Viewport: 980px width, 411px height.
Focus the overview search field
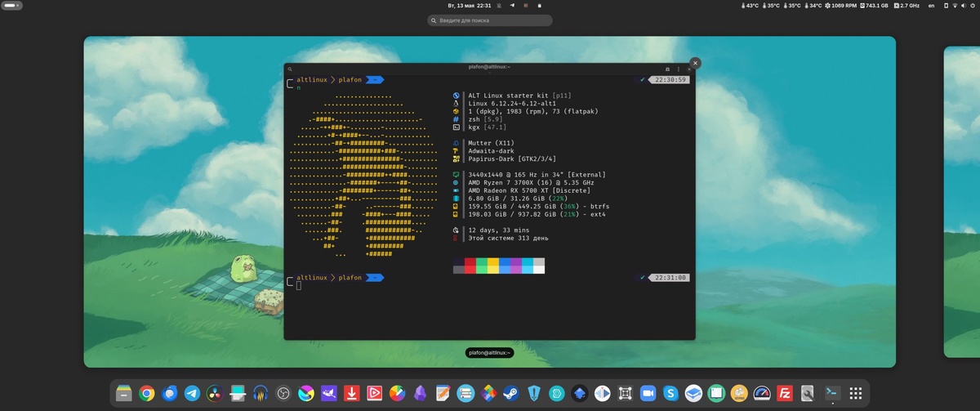click(490, 20)
